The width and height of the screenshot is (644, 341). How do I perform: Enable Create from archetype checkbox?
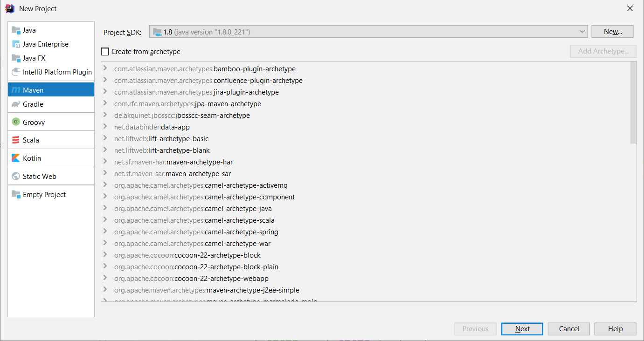tap(105, 52)
